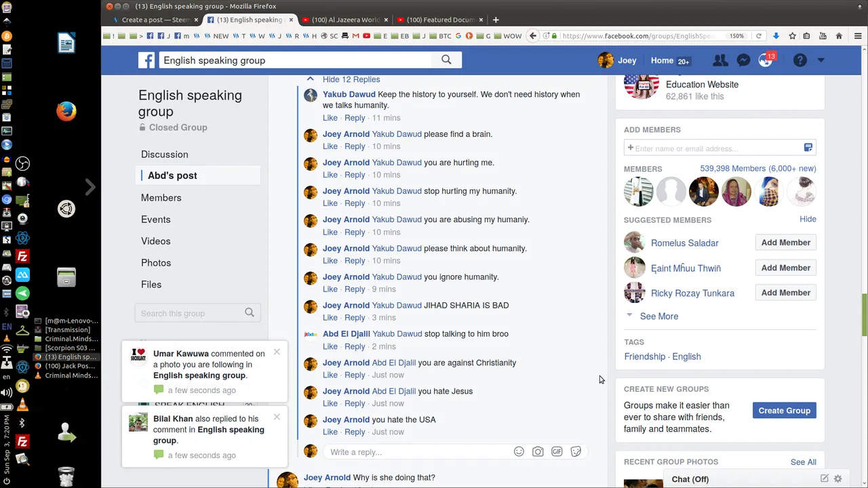This screenshot has height=488, width=868.
Task: Open the chat settings gear icon
Action: click(x=838, y=479)
